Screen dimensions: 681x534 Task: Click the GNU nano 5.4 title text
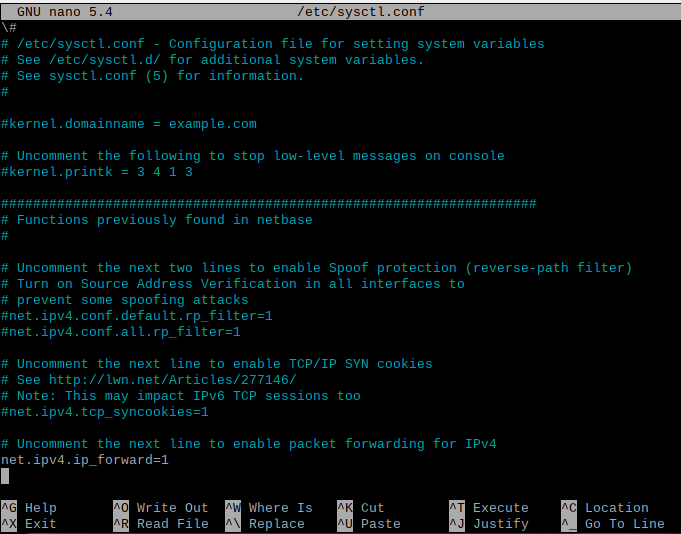(x=64, y=11)
